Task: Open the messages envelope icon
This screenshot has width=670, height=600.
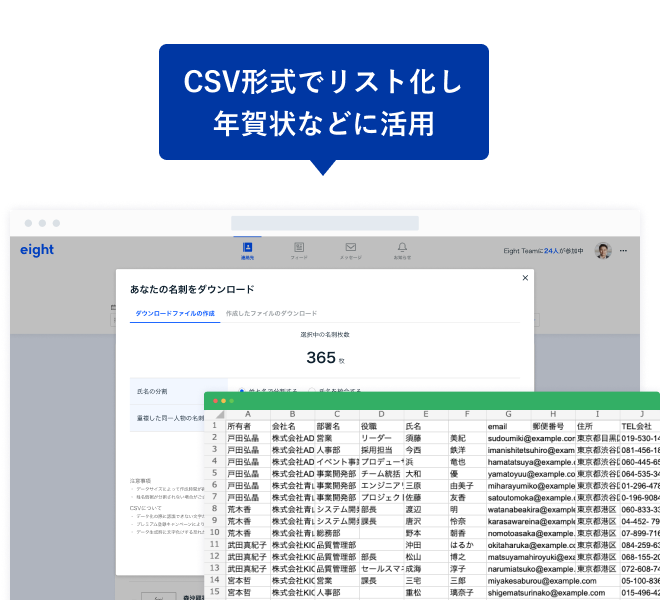Action: pos(351,250)
